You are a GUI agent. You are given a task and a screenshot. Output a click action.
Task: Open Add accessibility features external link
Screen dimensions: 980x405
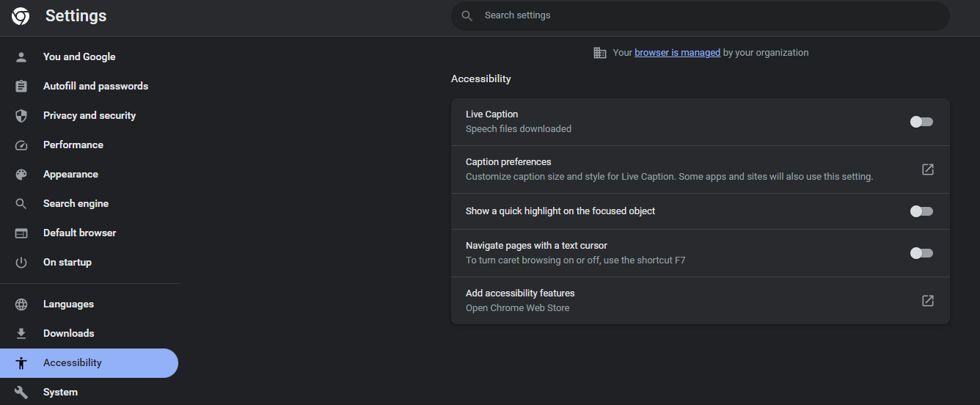point(928,301)
